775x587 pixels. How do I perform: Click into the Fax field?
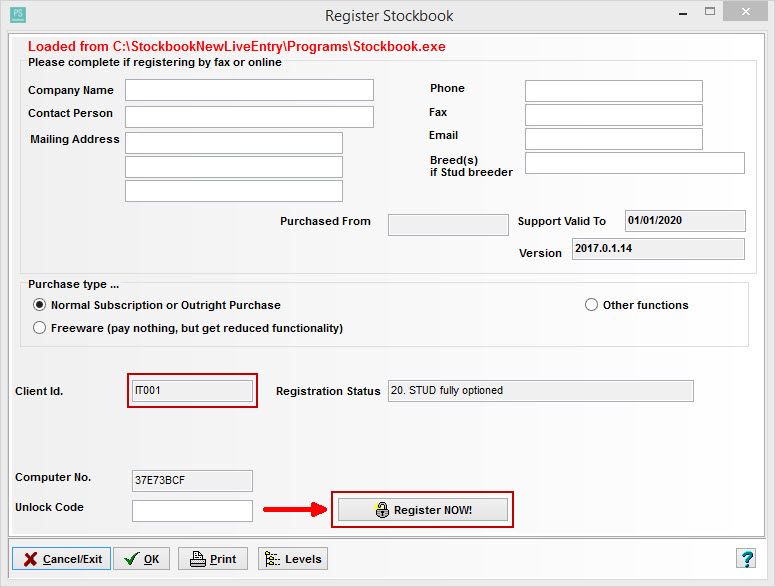tap(613, 115)
